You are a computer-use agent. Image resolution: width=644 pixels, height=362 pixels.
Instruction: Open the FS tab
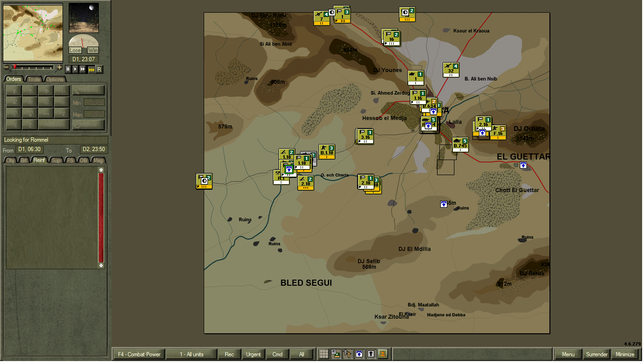pyautogui.click(x=70, y=160)
